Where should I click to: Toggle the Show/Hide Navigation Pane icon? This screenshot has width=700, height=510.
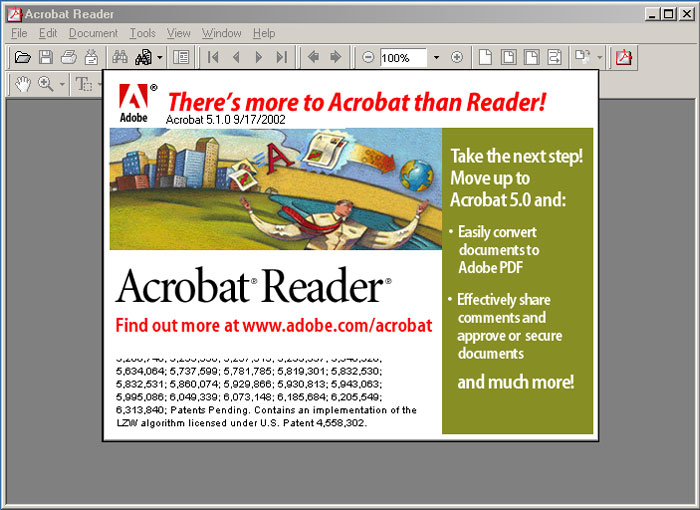tap(181, 57)
